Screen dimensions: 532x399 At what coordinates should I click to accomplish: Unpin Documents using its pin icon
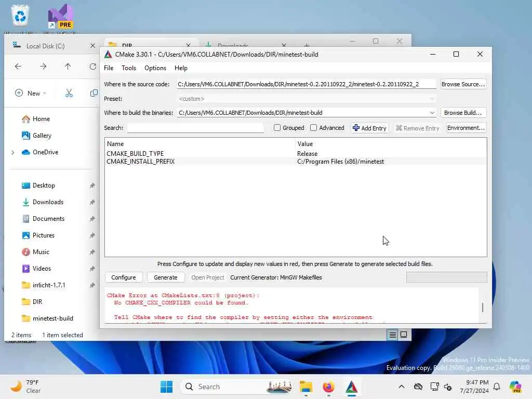coord(92,219)
